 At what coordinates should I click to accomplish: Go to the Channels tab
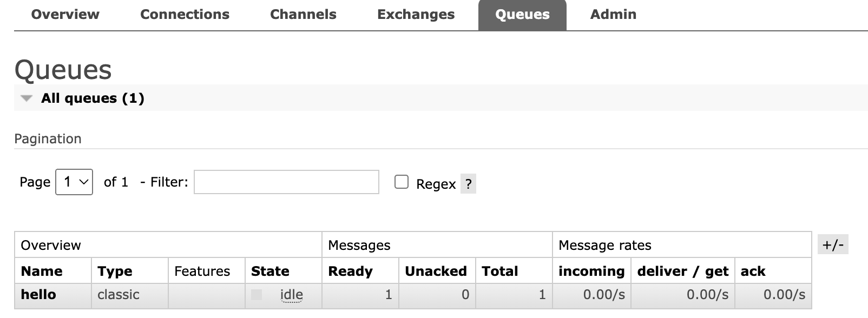tap(303, 15)
